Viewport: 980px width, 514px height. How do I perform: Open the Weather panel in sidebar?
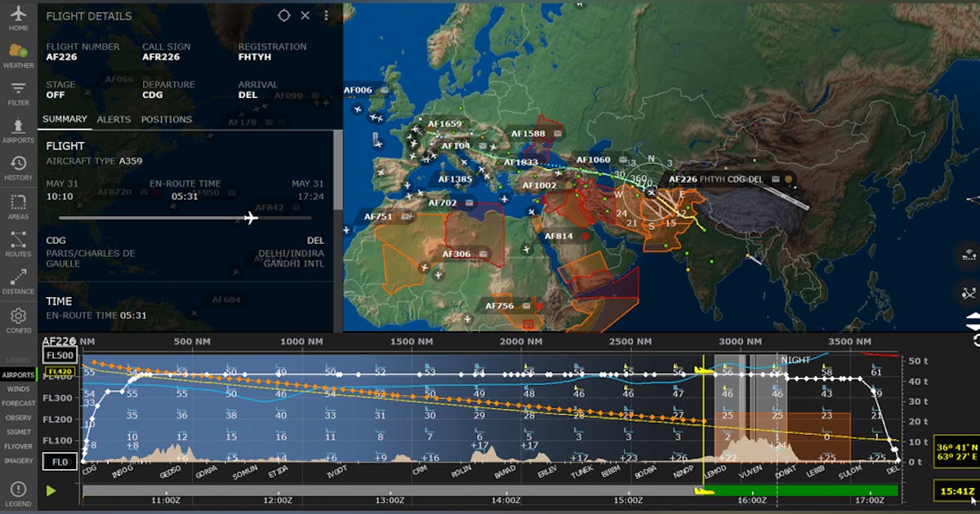click(x=18, y=55)
